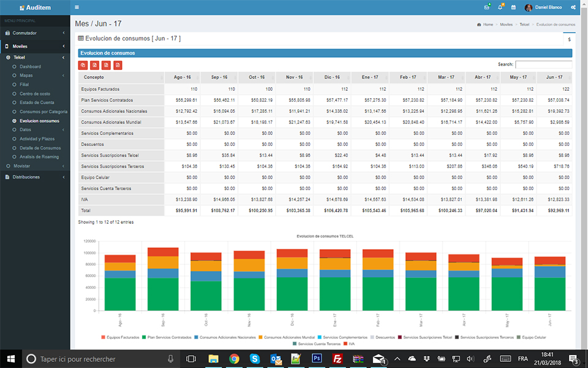Open Actividad y Plazos in sidebar
This screenshot has width=588, height=368.
coord(37,139)
